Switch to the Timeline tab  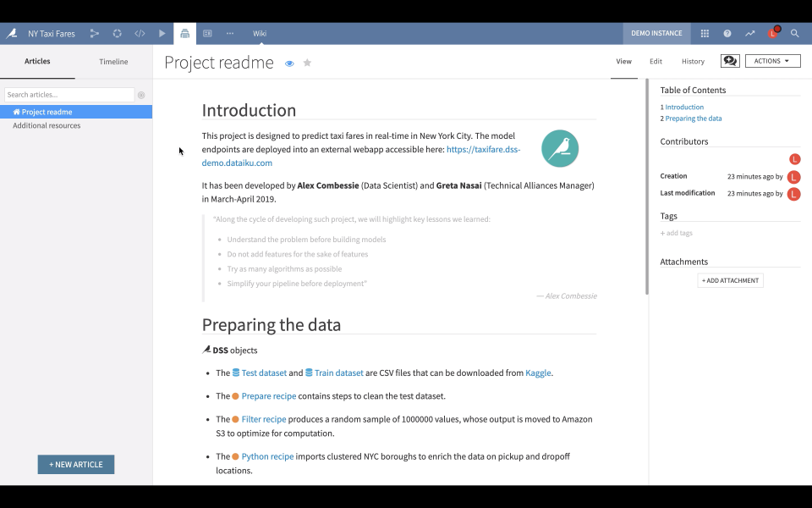[x=113, y=62]
